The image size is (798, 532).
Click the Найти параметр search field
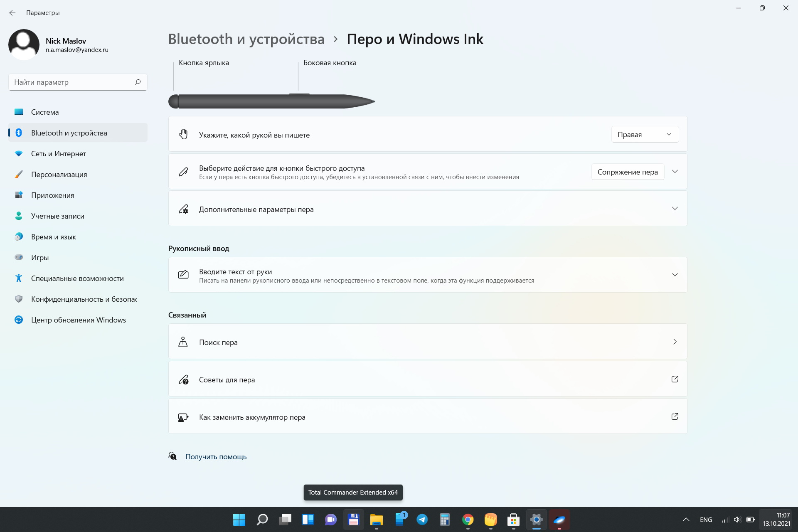[71, 82]
